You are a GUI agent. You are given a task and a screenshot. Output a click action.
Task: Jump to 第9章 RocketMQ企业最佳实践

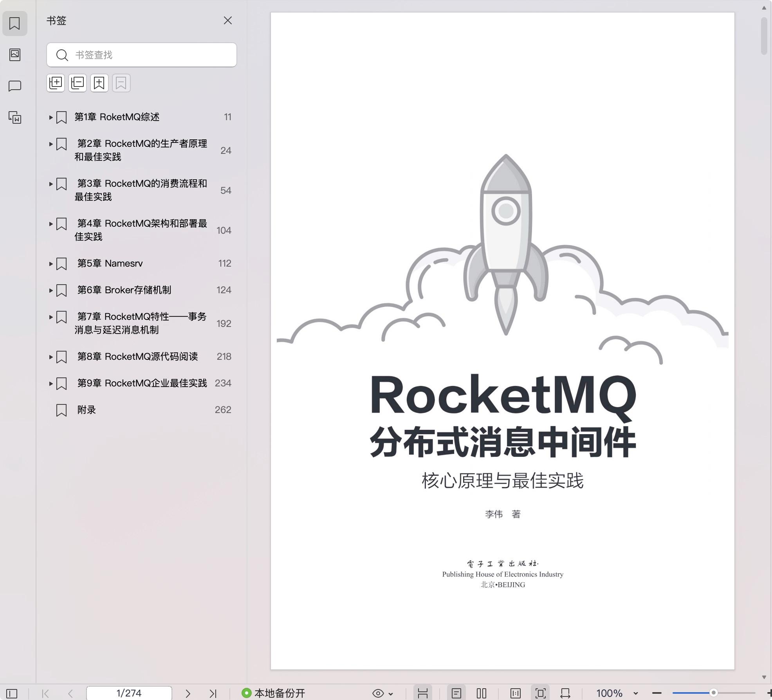point(142,383)
